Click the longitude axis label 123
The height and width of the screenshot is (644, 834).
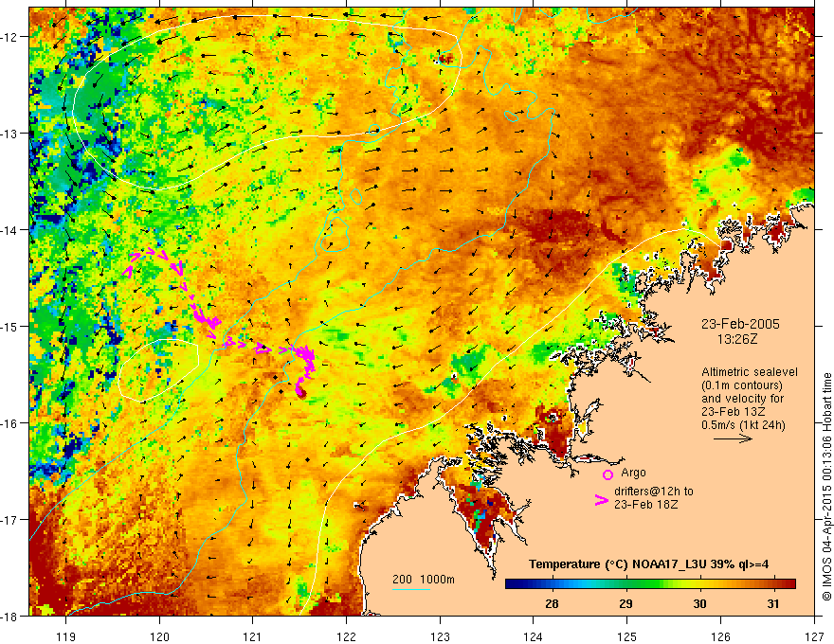pyautogui.click(x=440, y=636)
